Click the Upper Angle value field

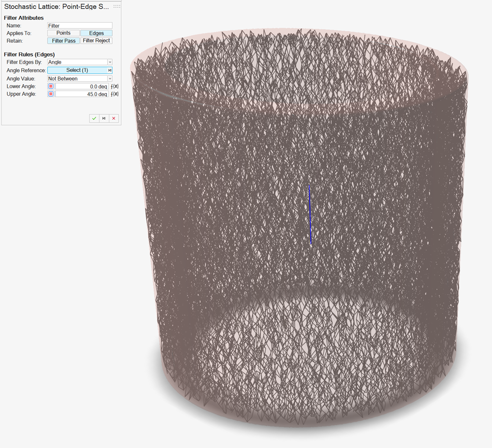(82, 94)
